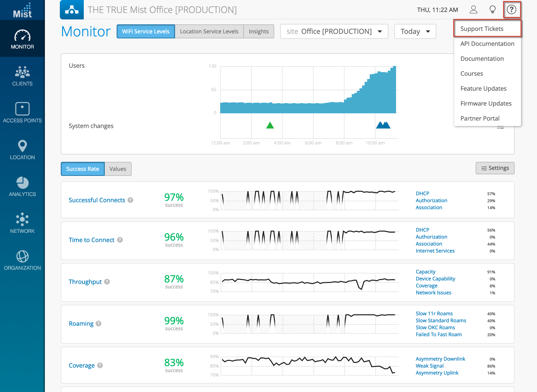The image size is (537, 392).
Task: Click help icon next to Throughput
Action: [107, 282]
